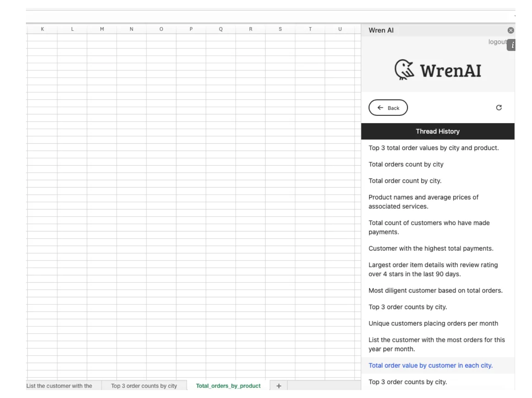This screenshot has width=532, height=398.
Task: Switch to 'Top 3 order counts by city' sheet tab
Action: tap(144, 386)
